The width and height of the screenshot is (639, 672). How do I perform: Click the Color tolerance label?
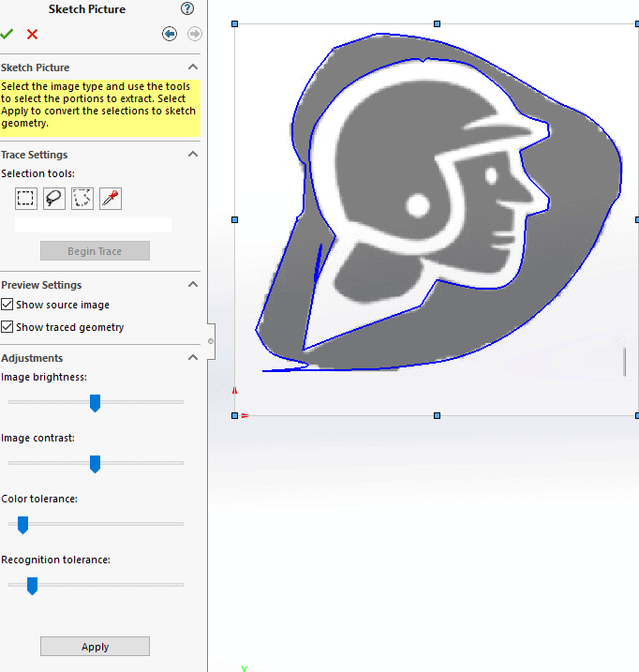click(39, 499)
